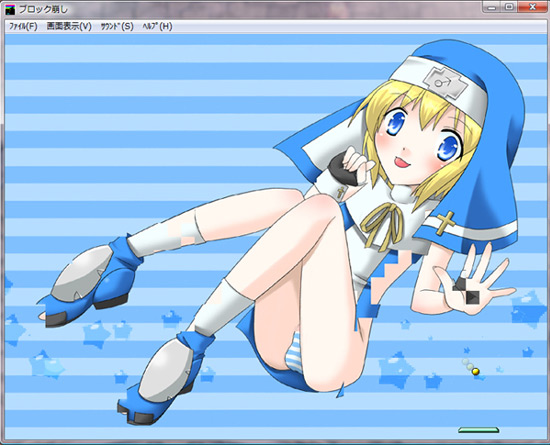Click the black fingerless glove
This screenshot has width=550, height=445.
tap(343, 171)
